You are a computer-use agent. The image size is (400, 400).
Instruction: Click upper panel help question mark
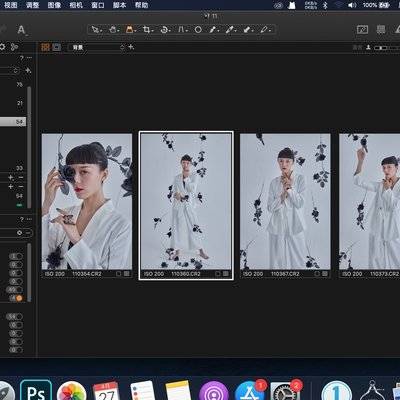click(22, 58)
